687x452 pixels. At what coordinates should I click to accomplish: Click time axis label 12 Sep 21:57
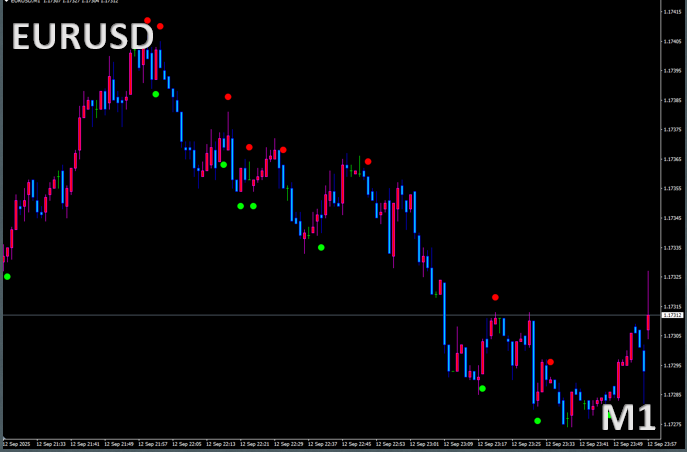(x=153, y=444)
